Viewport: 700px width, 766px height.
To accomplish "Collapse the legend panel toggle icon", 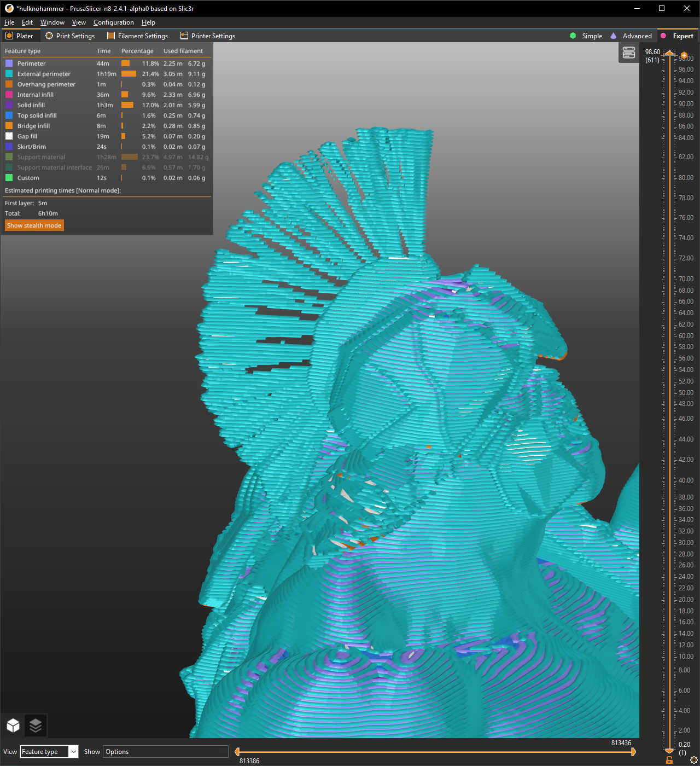I will pyautogui.click(x=629, y=53).
